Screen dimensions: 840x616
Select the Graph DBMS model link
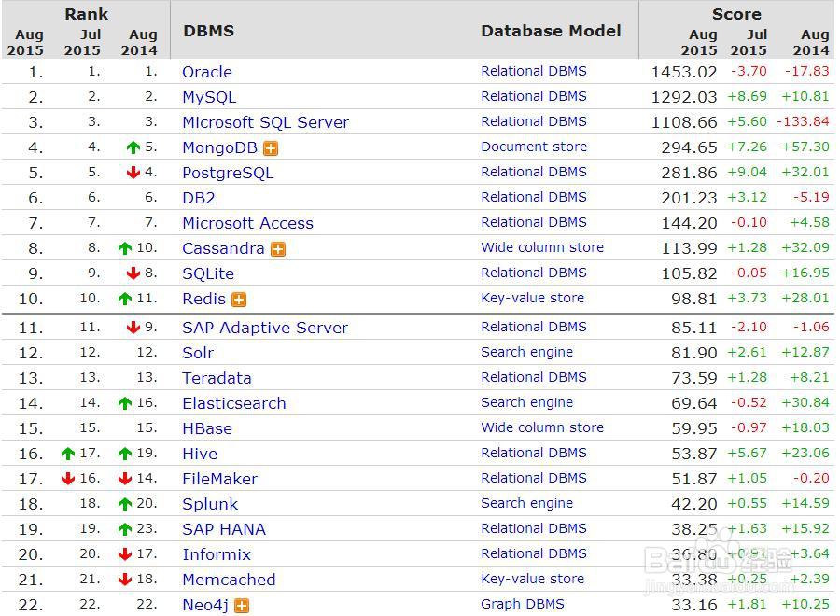(523, 604)
